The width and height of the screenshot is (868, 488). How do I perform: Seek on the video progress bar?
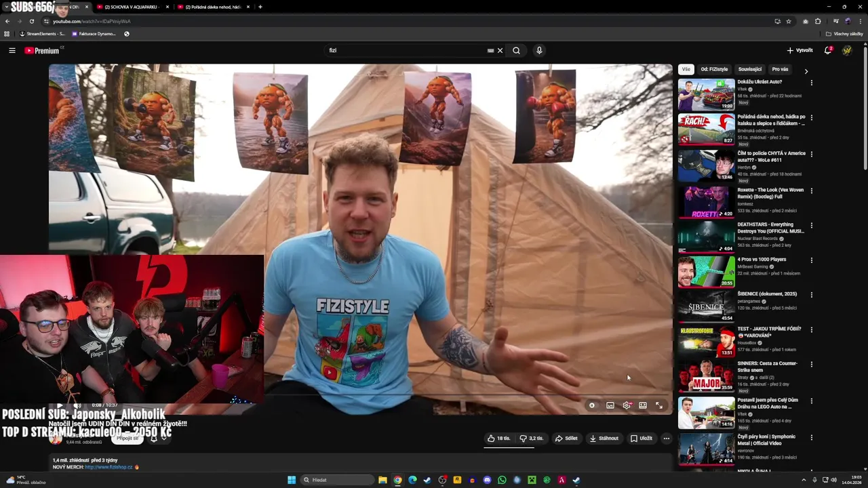pos(360,396)
